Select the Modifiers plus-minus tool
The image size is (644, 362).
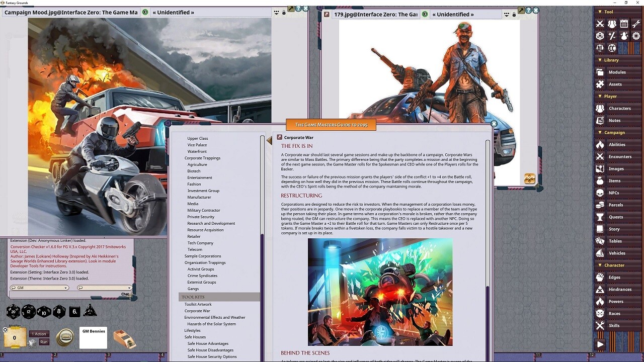[612, 36]
